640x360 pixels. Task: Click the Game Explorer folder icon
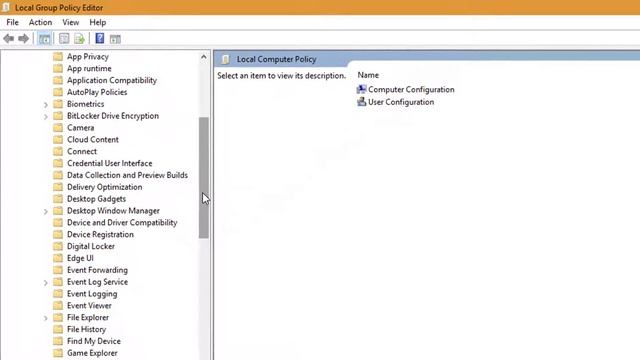pos(58,353)
